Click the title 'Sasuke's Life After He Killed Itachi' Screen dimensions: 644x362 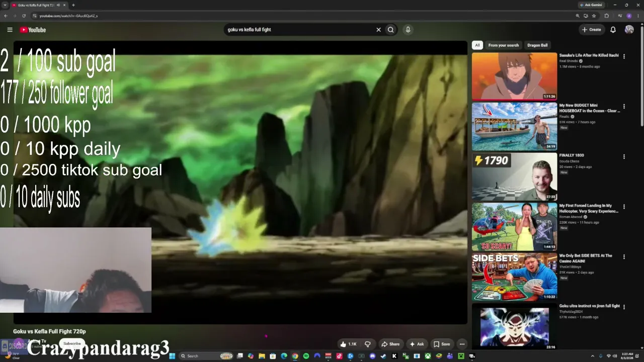[589, 55]
